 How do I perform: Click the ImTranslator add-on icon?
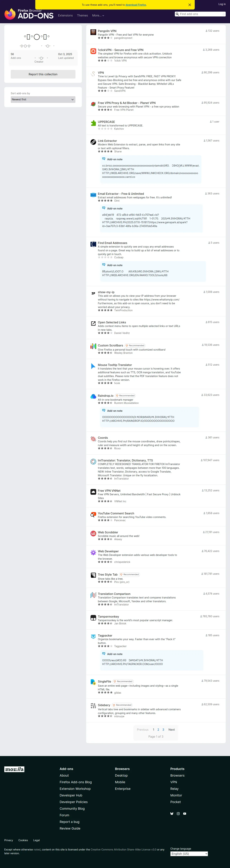pos(93,462)
